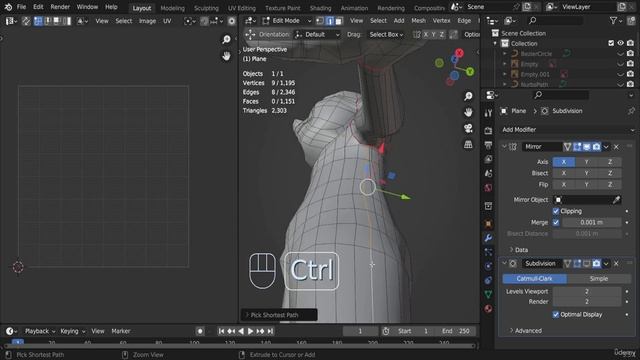This screenshot has height=360, width=640.
Task: Select the Simple subdivision type
Action: click(x=599, y=278)
